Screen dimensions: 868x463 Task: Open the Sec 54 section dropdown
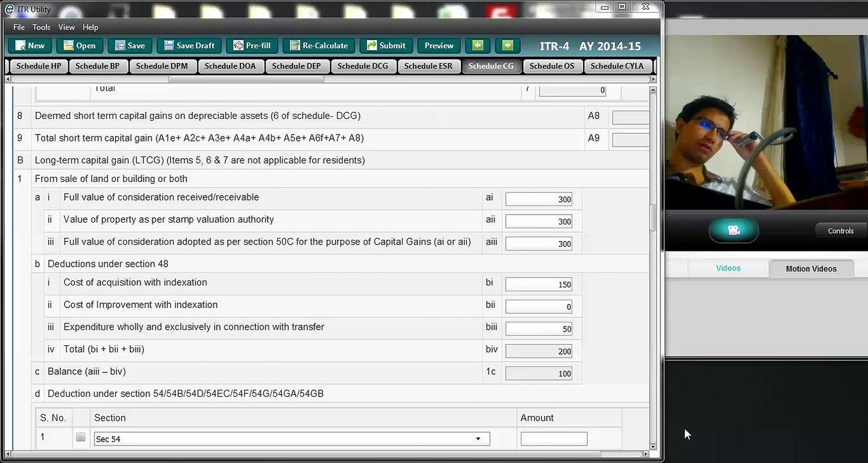[292, 439]
